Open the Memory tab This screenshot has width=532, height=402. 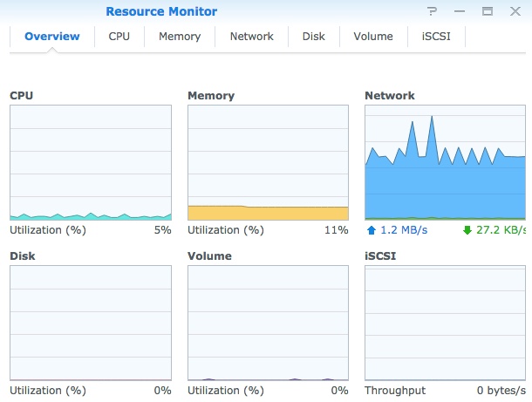click(180, 37)
